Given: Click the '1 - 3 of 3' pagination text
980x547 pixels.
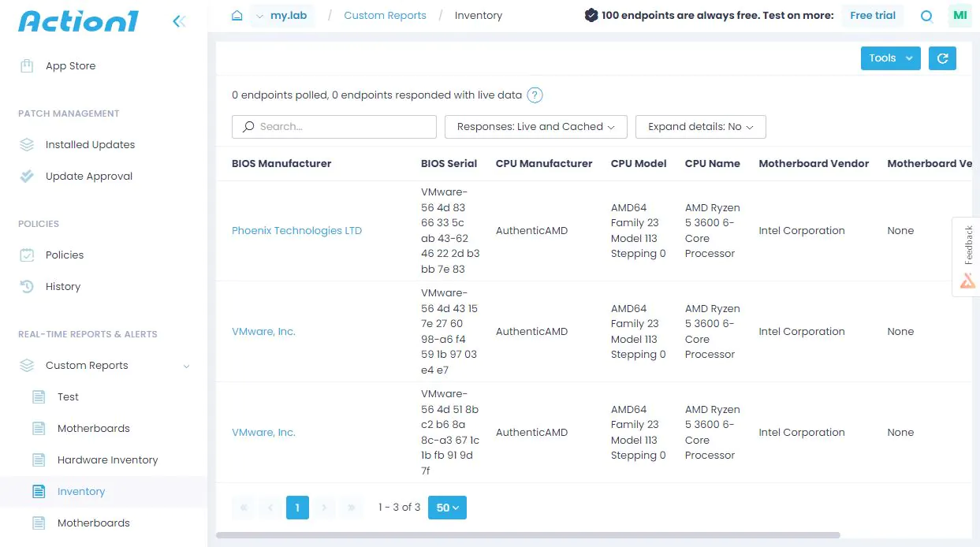Looking at the screenshot, I should (399, 508).
